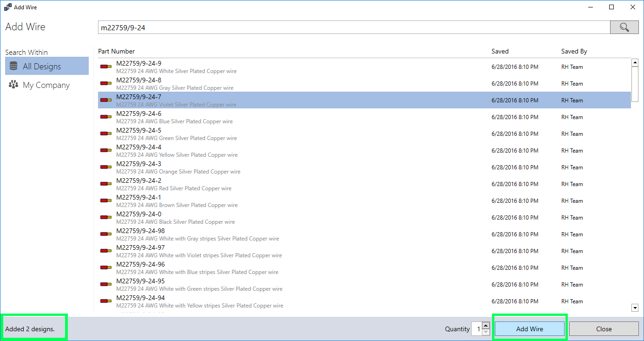Decrease quantity with the down arrow
The image size is (644, 341).
486,332
